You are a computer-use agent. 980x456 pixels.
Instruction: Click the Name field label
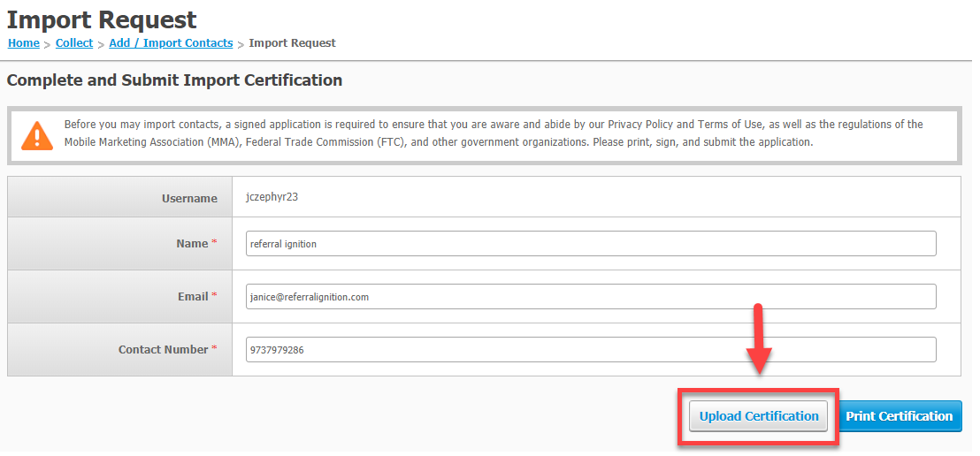tap(192, 244)
